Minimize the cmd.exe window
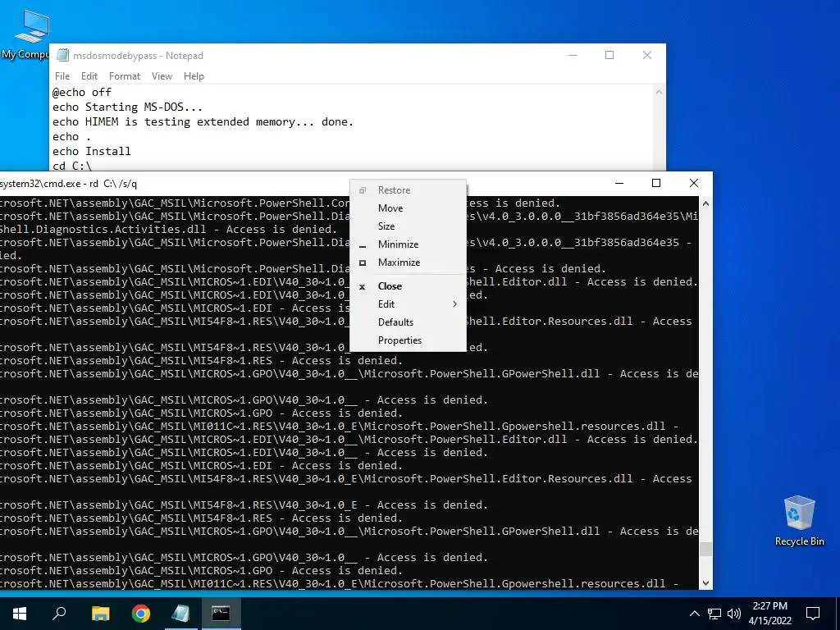 click(x=619, y=183)
